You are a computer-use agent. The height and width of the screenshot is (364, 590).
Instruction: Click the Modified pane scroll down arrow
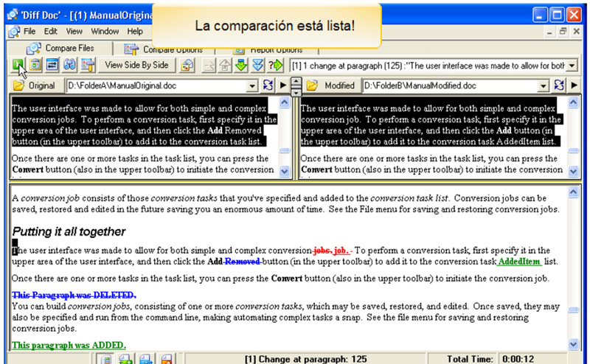[x=573, y=172]
